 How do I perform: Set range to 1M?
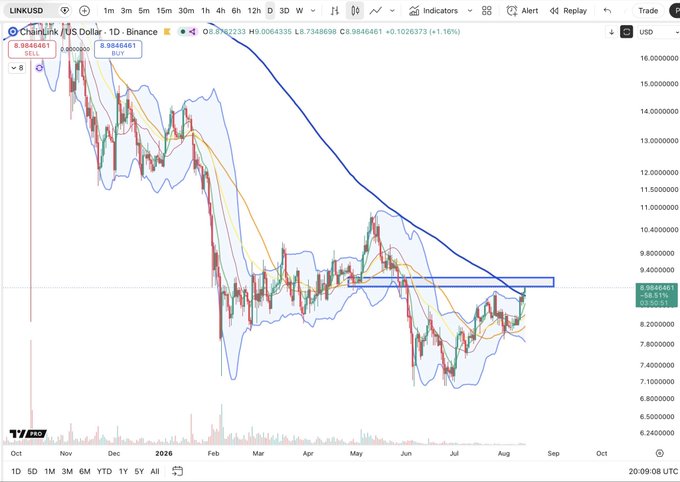tap(49, 471)
